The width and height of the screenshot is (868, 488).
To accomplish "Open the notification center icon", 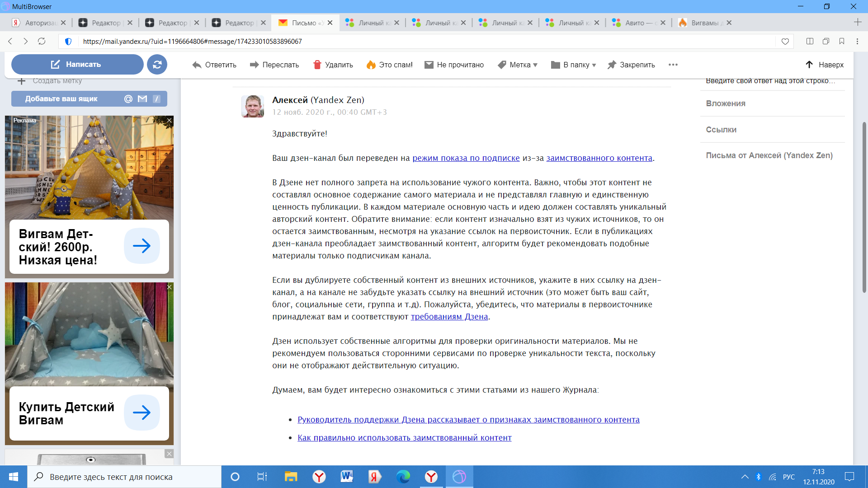I will (849, 477).
